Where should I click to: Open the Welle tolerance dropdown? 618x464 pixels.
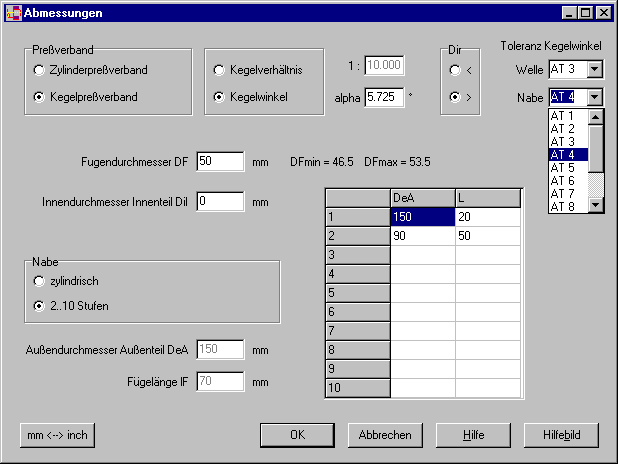coord(596,69)
